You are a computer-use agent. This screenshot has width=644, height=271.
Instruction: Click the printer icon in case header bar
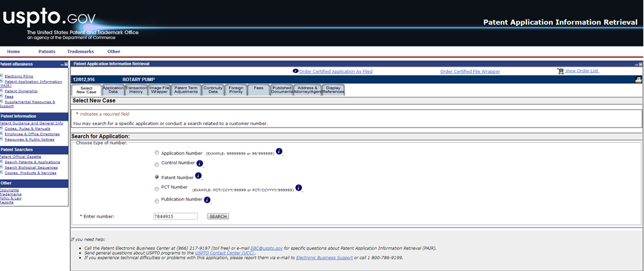tap(638, 80)
